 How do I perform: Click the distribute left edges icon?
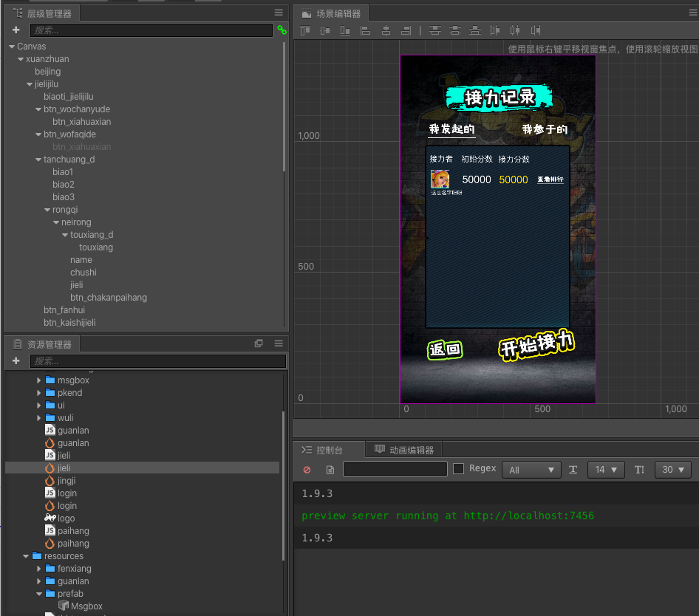(x=495, y=30)
